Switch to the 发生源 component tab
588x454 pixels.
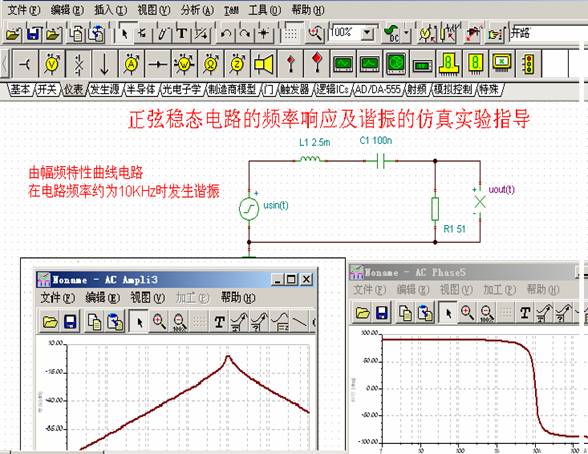105,89
